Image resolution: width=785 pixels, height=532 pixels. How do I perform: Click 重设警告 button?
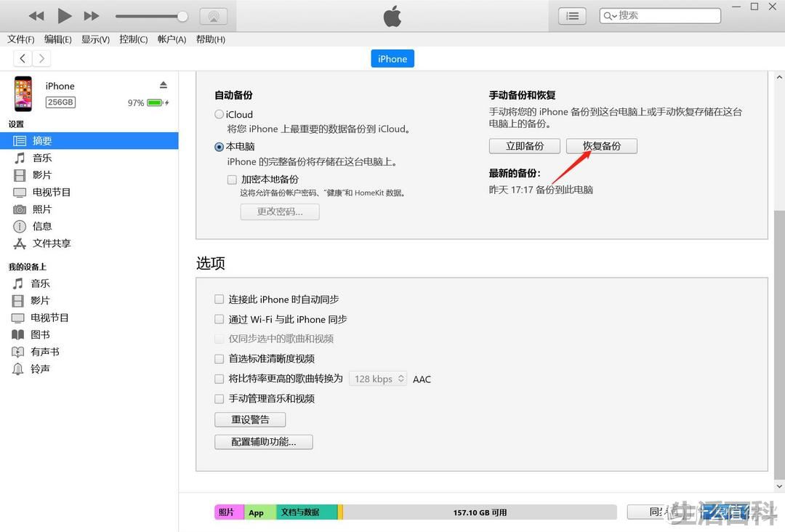[x=250, y=419]
